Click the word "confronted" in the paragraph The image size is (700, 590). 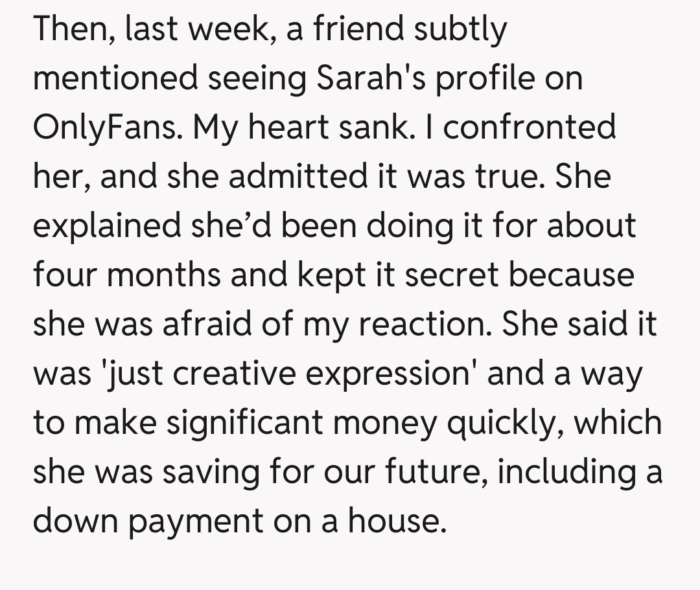pyautogui.click(x=529, y=127)
